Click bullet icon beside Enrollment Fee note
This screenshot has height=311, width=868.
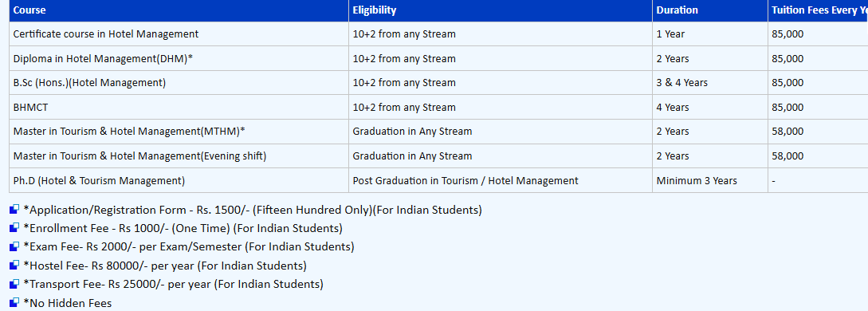15,228
